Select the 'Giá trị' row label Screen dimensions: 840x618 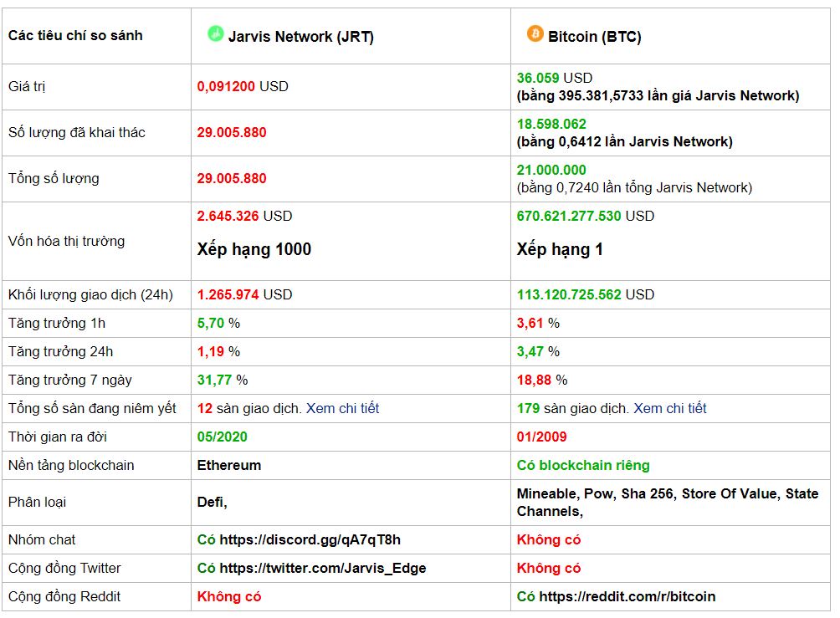tap(27, 87)
